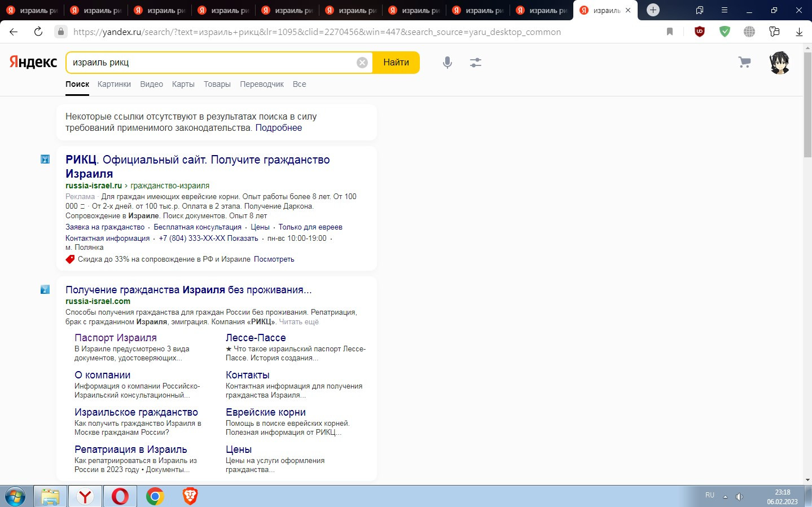The width and height of the screenshot is (812, 507).
Task: Open the volume control in system tray
Action: coord(739,497)
